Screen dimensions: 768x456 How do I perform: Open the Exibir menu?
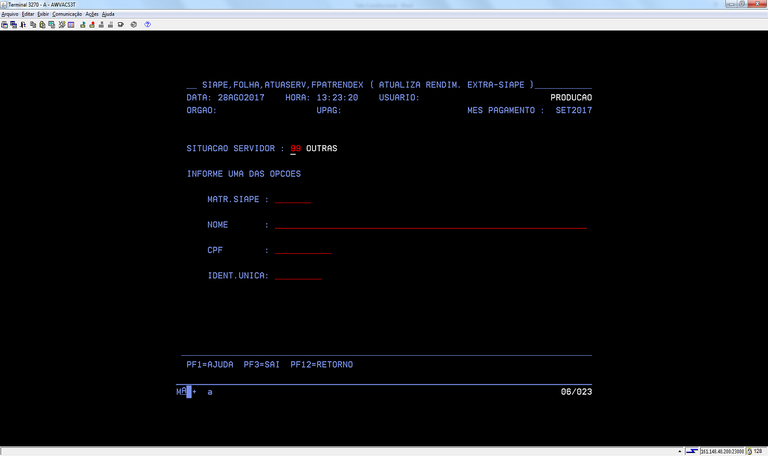43,14
